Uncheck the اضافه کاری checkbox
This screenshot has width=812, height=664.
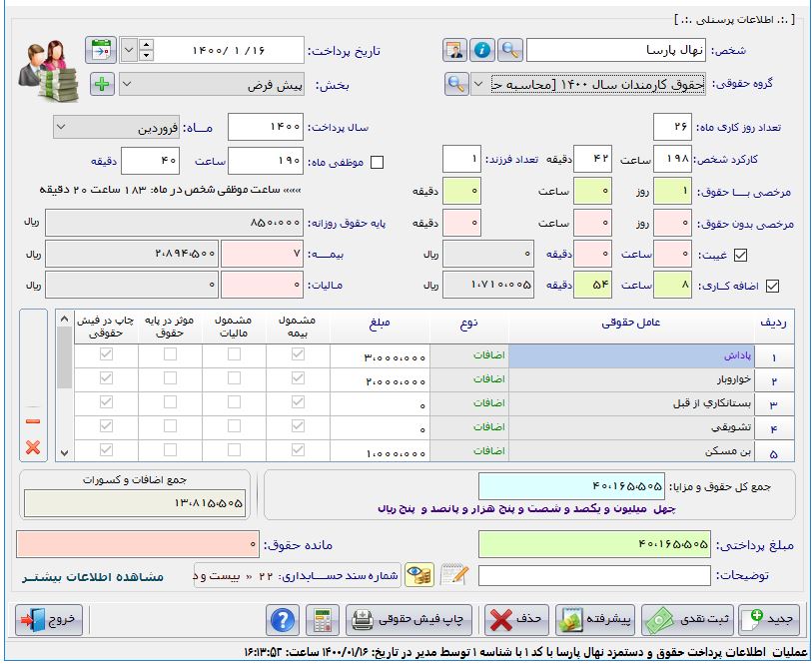[740, 287]
